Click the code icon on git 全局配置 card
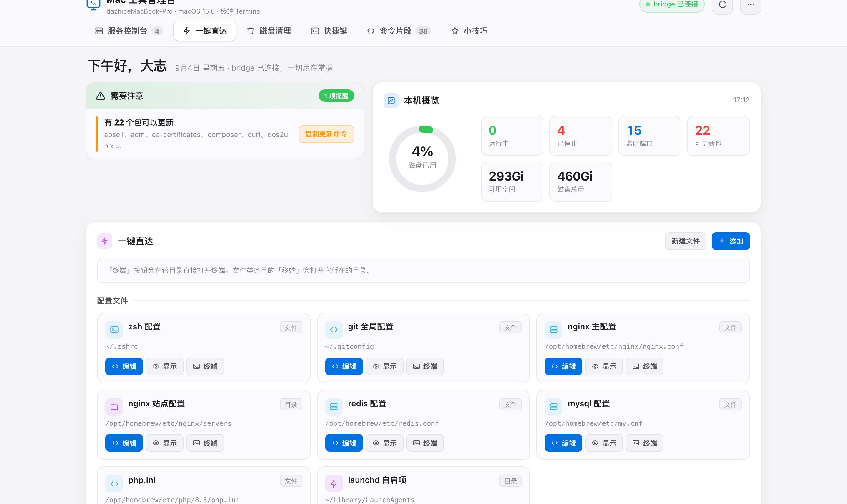847x504 pixels. click(x=334, y=329)
